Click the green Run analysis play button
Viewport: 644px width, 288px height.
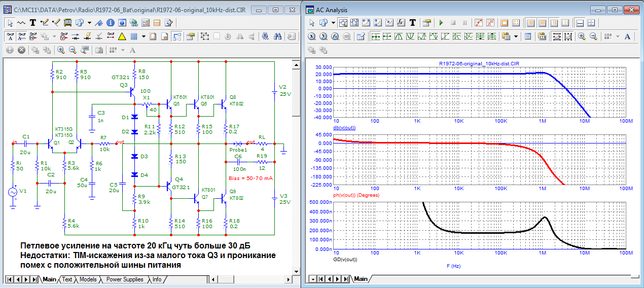(x=441, y=23)
